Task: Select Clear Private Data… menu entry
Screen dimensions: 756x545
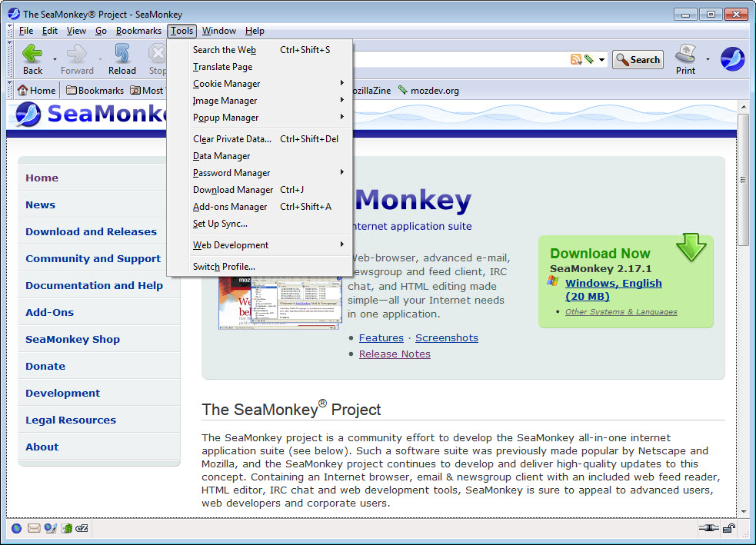Action: click(259, 139)
